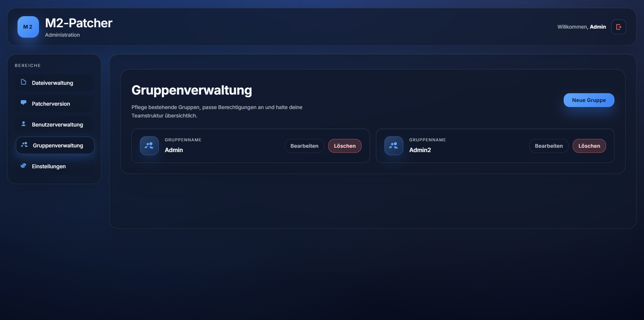
Task: Click the group icon beside Gruppenverwaltung in sidebar
Action: pyautogui.click(x=24, y=145)
